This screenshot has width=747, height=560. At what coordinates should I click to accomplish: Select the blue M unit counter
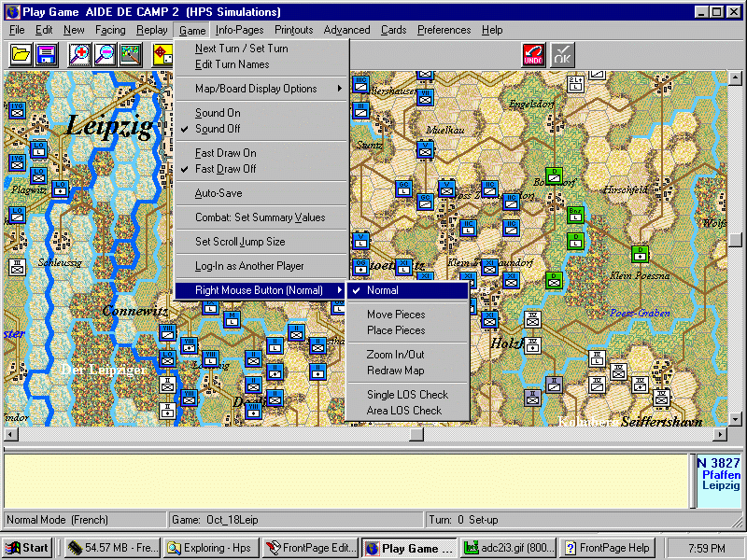point(232,319)
